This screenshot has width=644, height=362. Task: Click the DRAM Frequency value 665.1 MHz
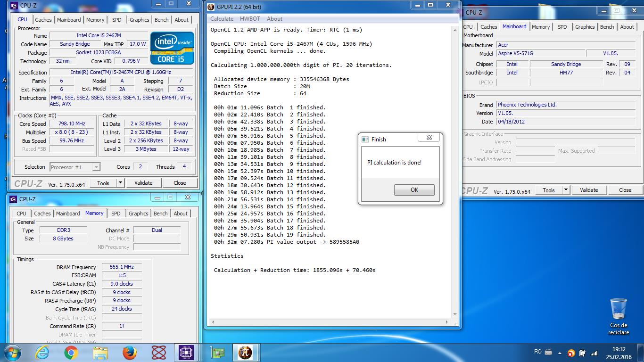coord(122,267)
